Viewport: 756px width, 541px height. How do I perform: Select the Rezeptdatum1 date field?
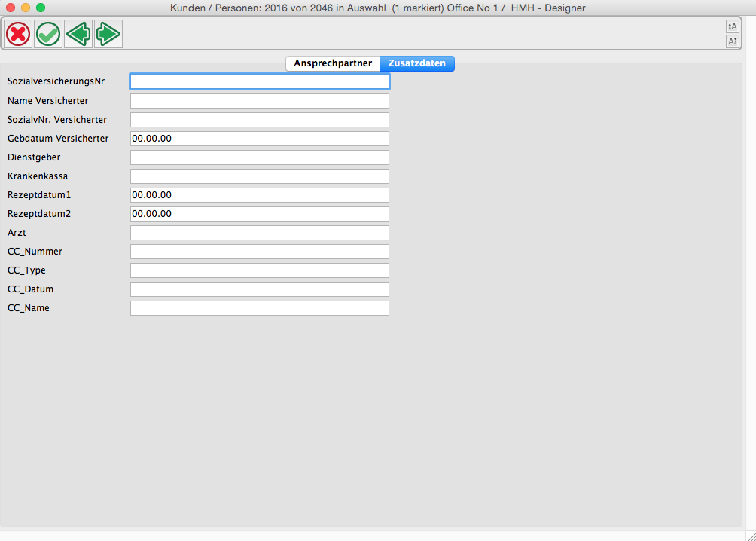[260, 195]
